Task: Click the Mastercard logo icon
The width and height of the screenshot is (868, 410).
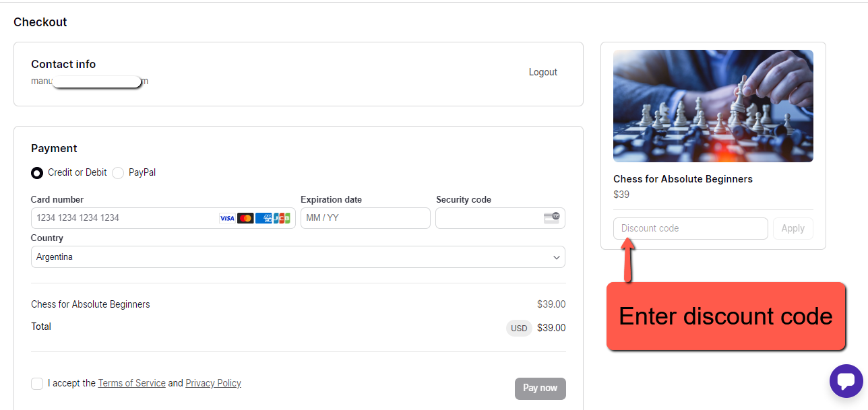Action: 245,218
